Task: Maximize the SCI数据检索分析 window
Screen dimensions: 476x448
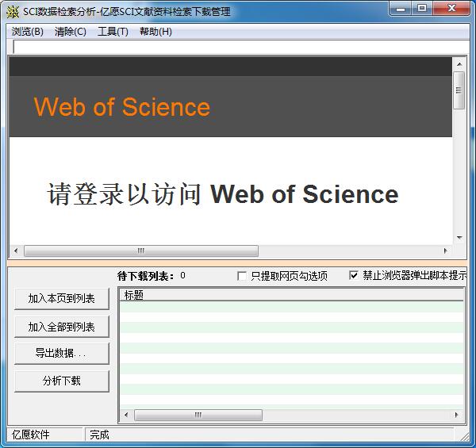Action: [x=422, y=9]
